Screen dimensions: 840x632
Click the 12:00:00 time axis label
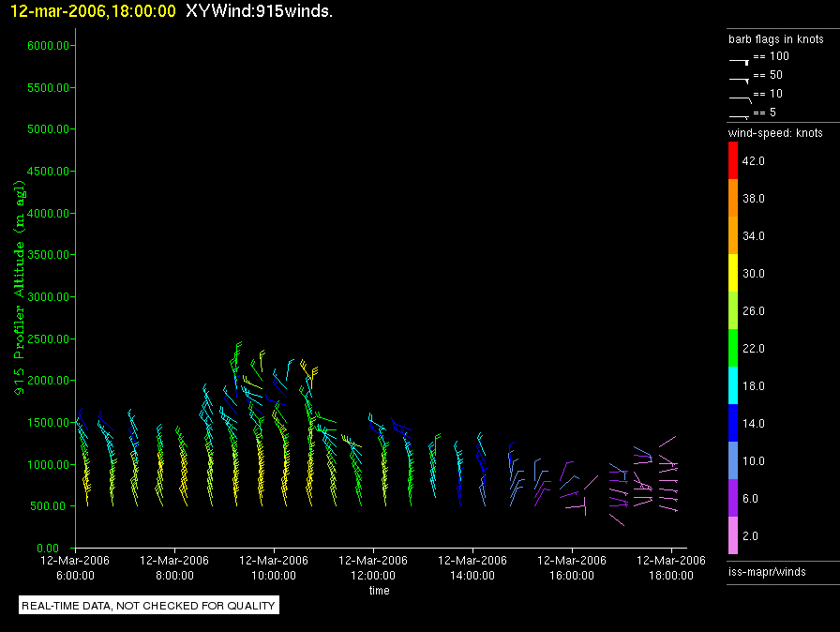coord(373,576)
